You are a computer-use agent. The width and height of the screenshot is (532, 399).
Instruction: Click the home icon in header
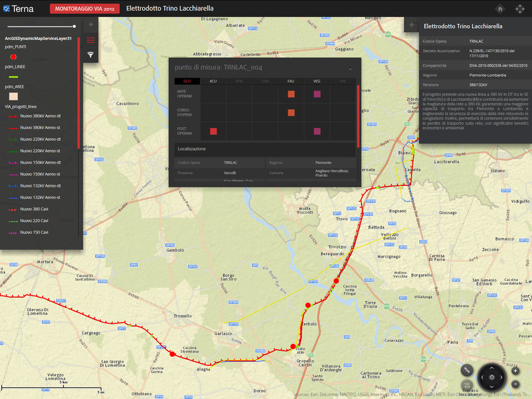pyautogui.click(x=499, y=9)
